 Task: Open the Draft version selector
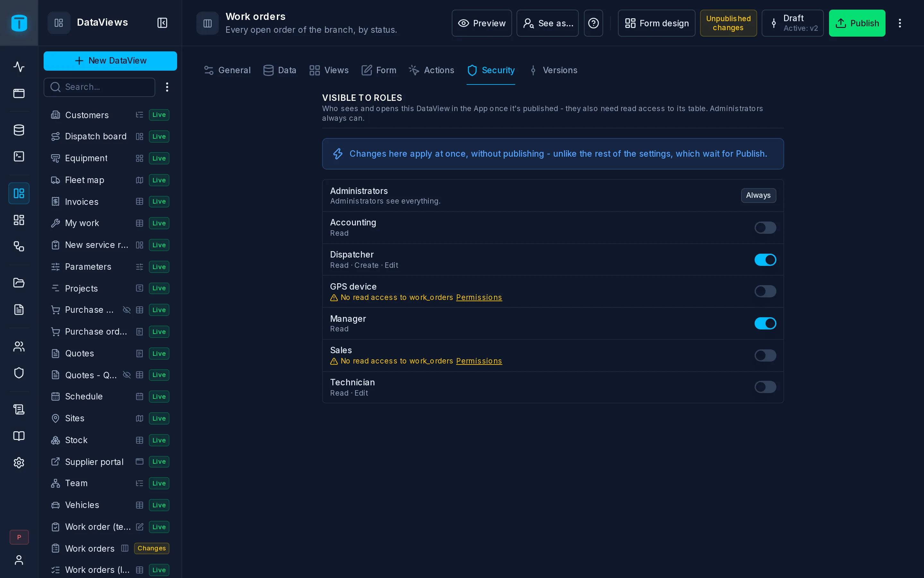(x=792, y=23)
